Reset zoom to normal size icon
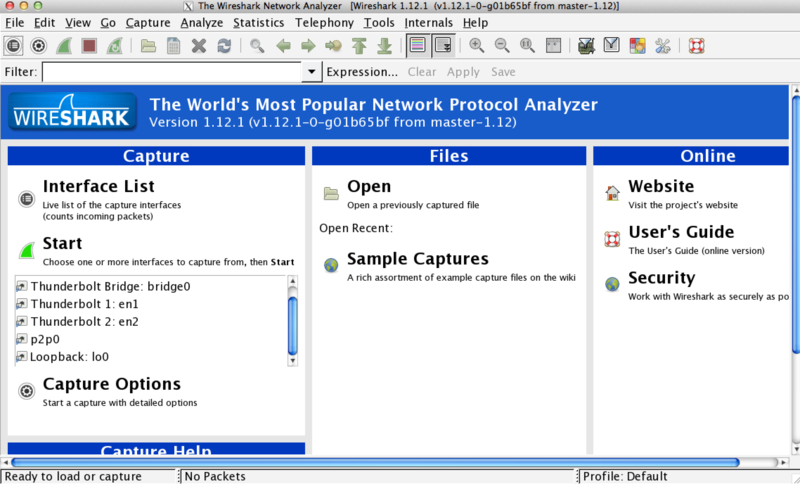Viewport: 800px width, 484px height. tap(528, 46)
